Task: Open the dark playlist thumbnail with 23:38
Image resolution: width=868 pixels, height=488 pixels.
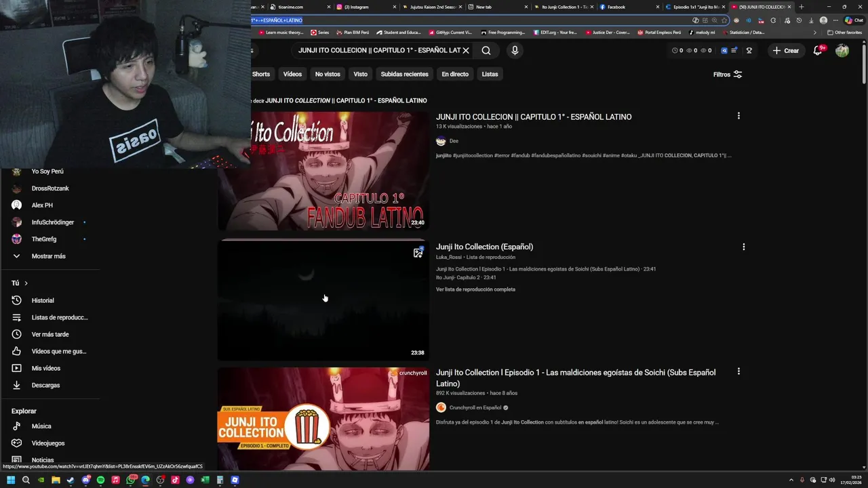Action: (323, 300)
